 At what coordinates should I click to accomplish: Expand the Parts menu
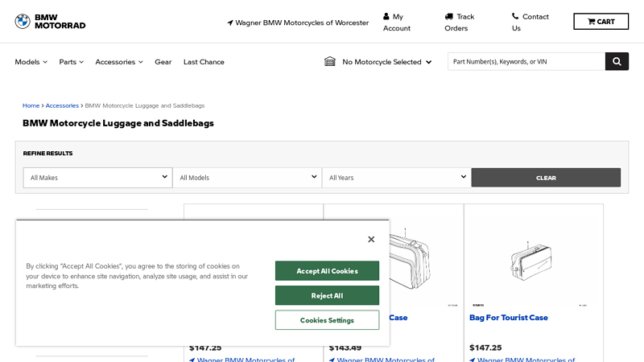[x=72, y=62]
